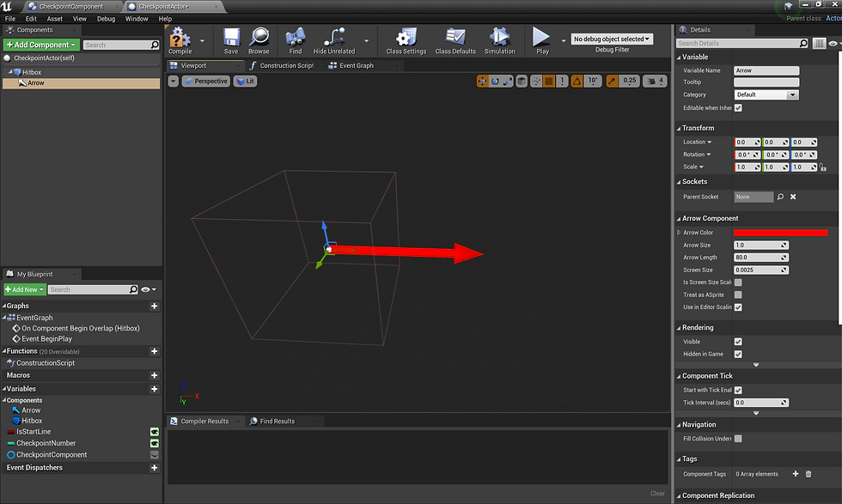Open Add New dropdown in My Blueprint
This screenshot has width=842, height=504.
24,290
